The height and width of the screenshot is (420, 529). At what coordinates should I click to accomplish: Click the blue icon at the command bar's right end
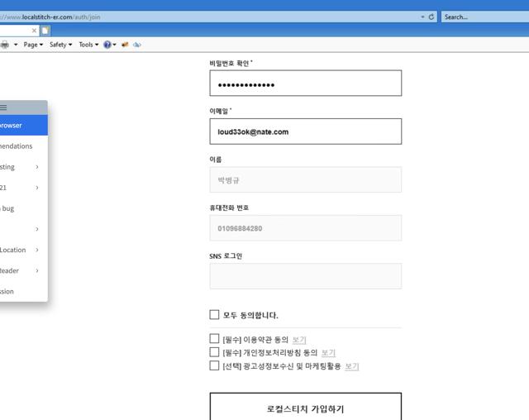click(x=137, y=45)
